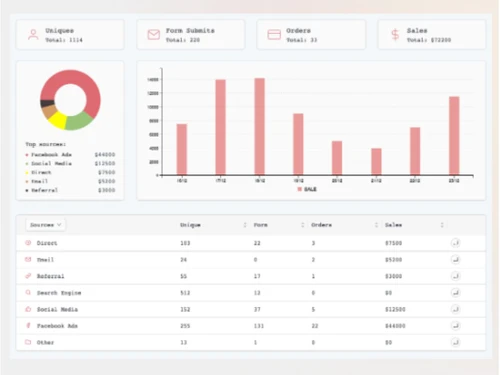Toggle Facebook Ads legend entry
The height and width of the screenshot is (375, 500).
click(70, 155)
